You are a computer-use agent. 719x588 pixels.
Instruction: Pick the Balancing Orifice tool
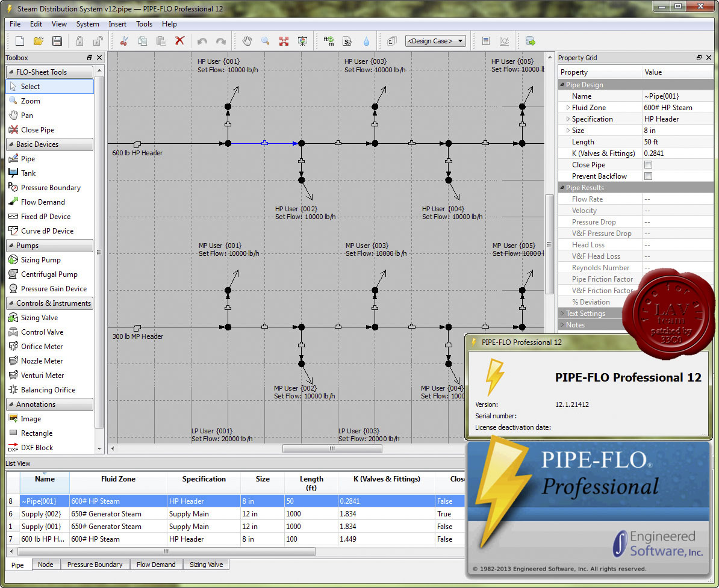point(50,389)
